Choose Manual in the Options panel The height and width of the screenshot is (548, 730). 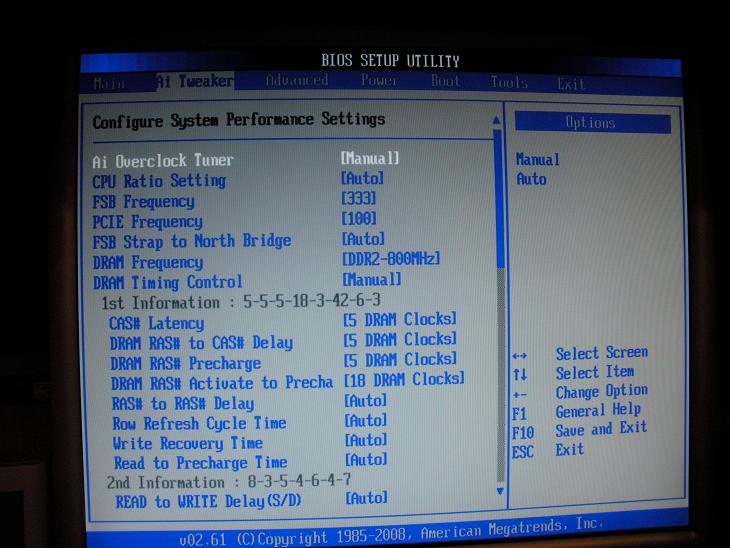[538, 160]
